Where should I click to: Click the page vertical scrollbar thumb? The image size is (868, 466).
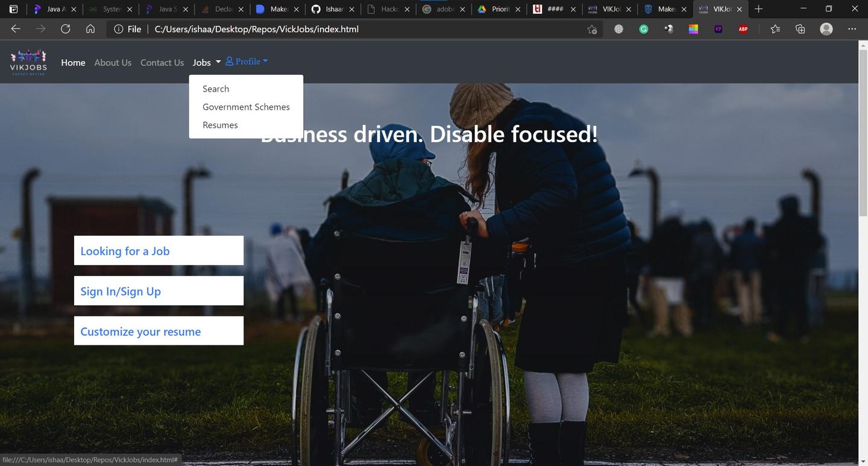[863, 134]
